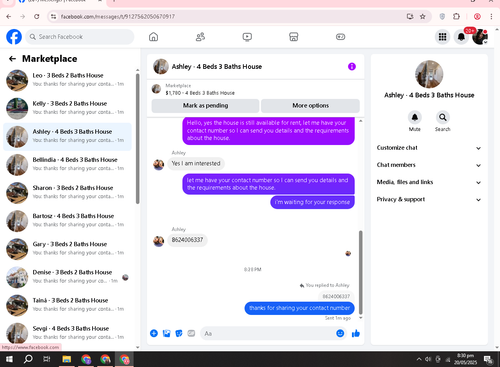Open File Explorer from taskbar
500x367 pixels.
pyautogui.click(x=67, y=359)
